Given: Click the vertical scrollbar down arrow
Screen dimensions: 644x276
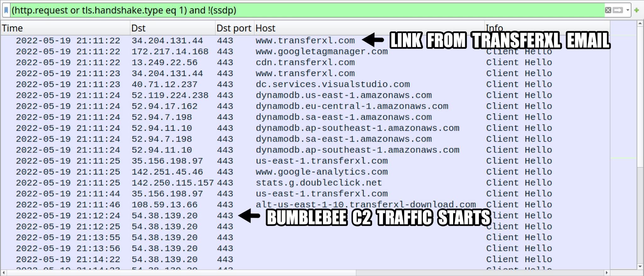Looking at the screenshot, I should [x=640, y=267].
